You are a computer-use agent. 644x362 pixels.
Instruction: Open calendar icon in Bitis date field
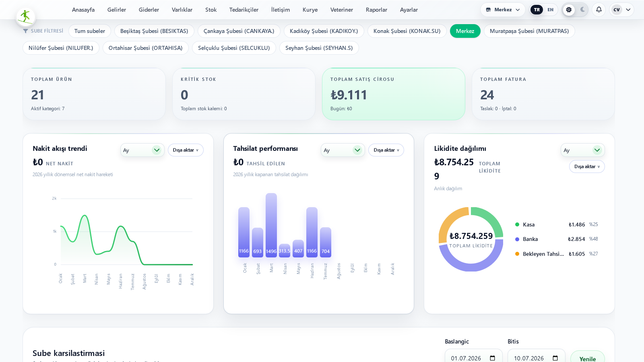555,358
